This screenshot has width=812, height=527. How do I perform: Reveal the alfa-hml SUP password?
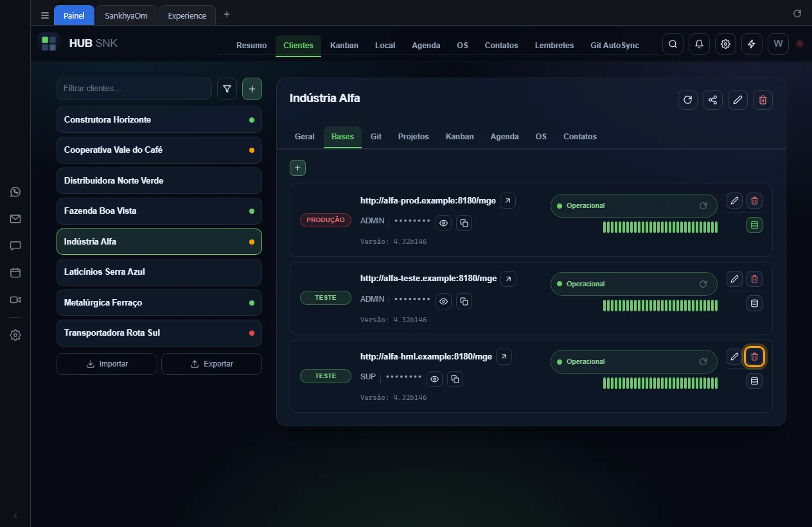click(435, 379)
